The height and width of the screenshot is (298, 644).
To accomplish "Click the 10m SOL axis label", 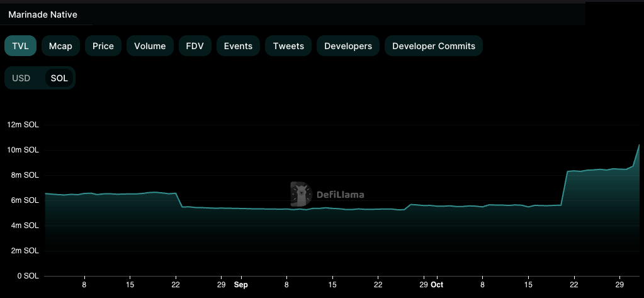I will (23, 150).
